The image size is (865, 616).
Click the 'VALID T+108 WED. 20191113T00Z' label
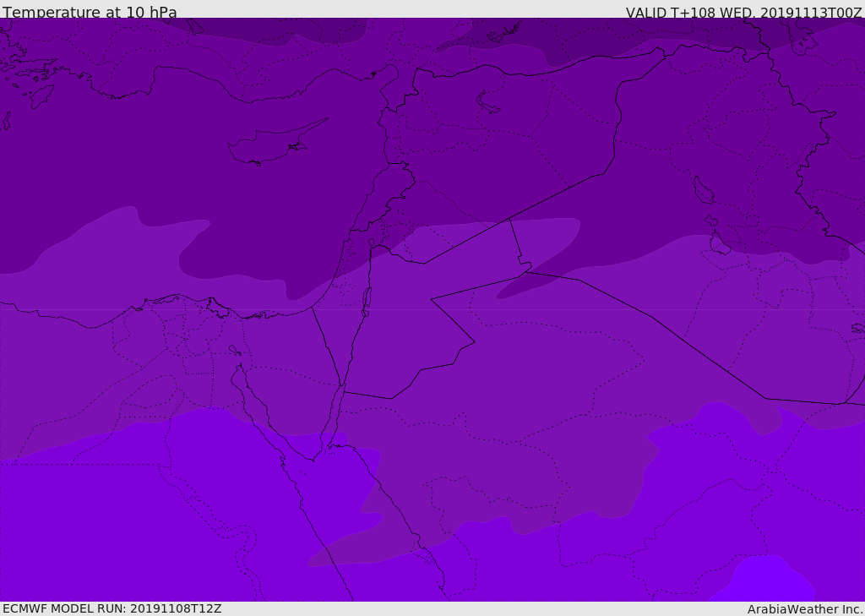pyautogui.click(x=743, y=12)
